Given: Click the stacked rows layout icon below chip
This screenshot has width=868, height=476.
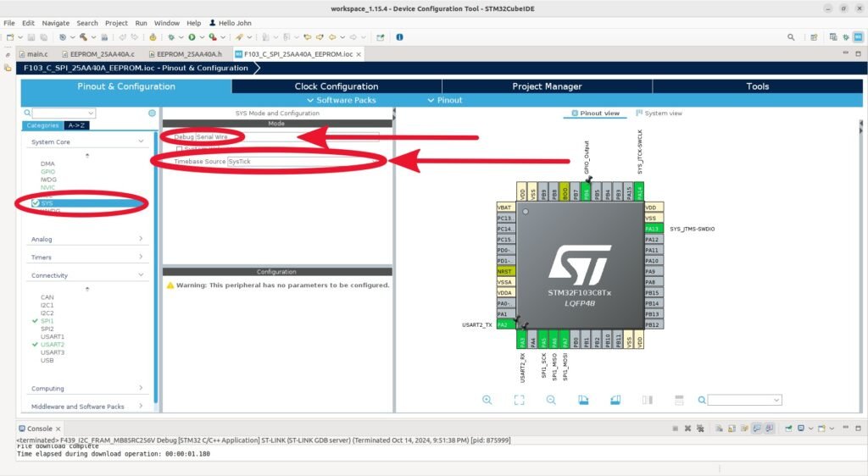Looking at the screenshot, I should pyautogui.click(x=679, y=400).
